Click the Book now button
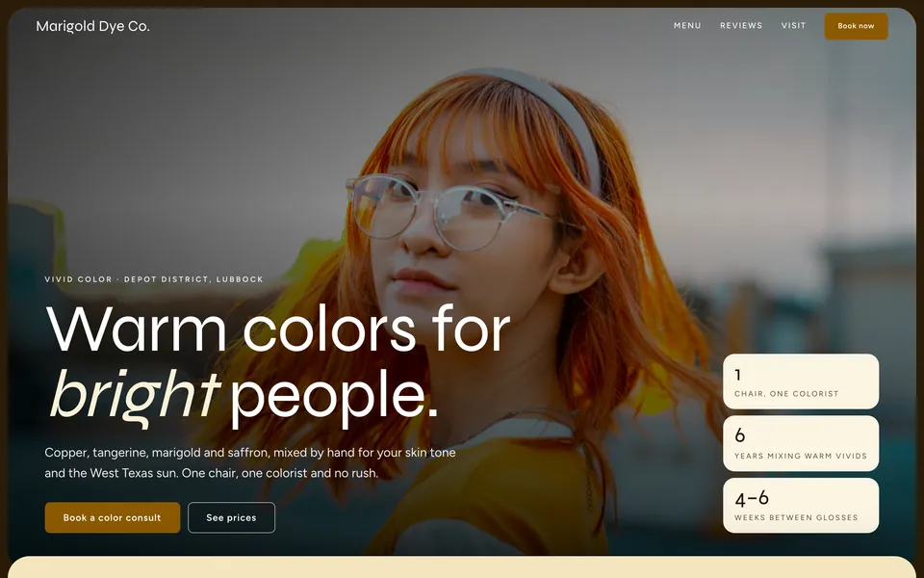Screen dimensions: 924x578 coord(856,26)
